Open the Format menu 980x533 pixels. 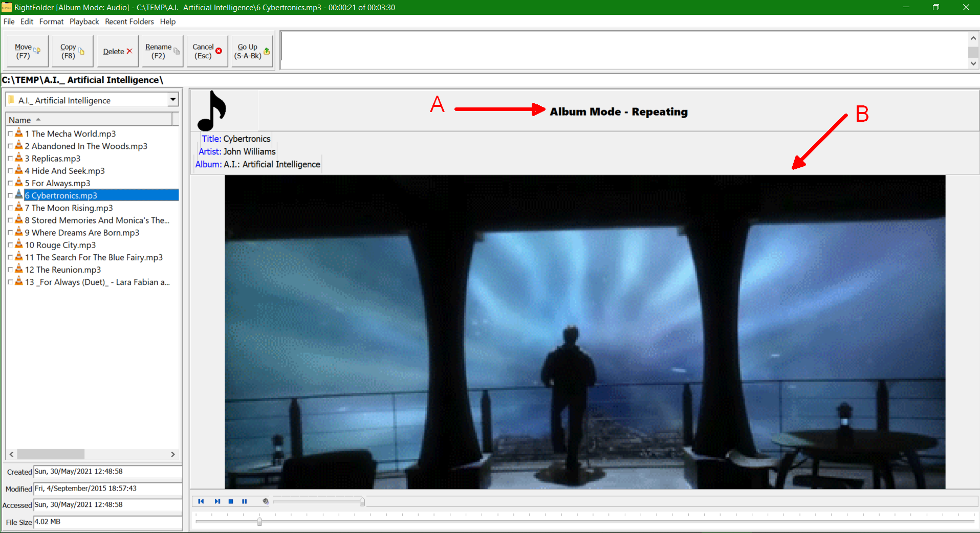point(51,21)
